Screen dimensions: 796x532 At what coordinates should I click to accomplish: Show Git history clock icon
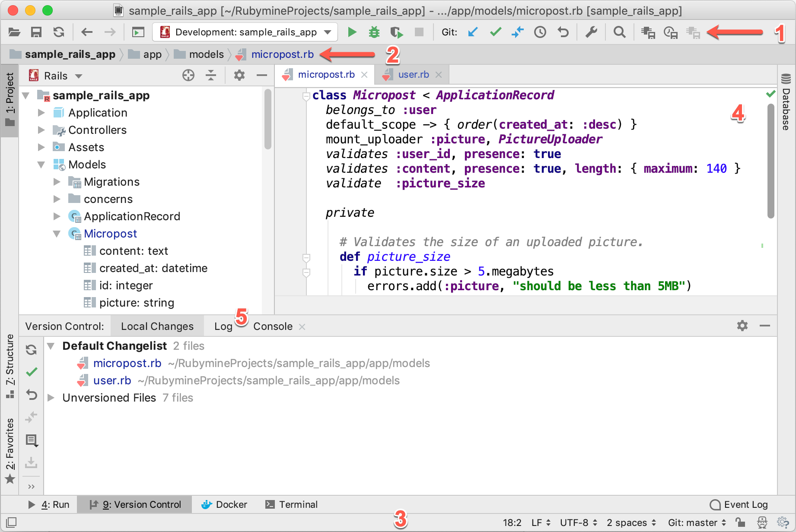pyautogui.click(x=540, y=32)
